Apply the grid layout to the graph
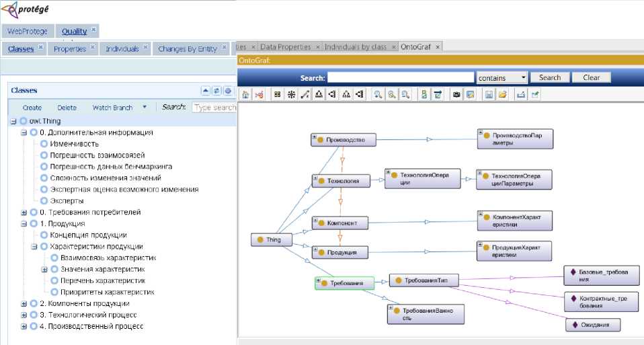644x345 pixels. [x=277, y=95]
